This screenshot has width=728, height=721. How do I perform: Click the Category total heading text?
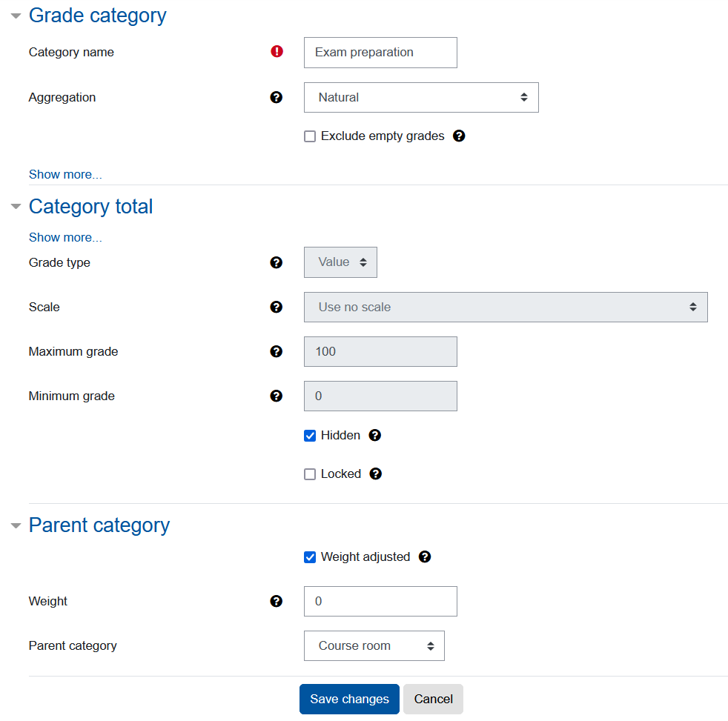point(90,207)
